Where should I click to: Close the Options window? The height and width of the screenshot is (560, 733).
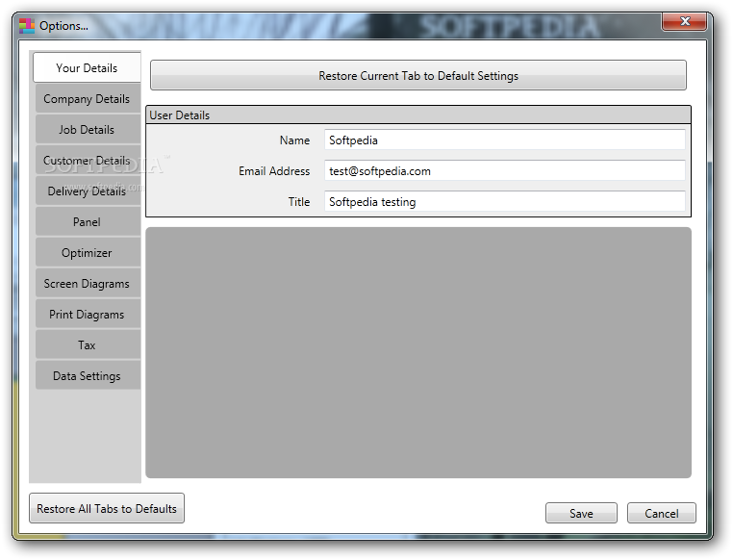point(684,21)
